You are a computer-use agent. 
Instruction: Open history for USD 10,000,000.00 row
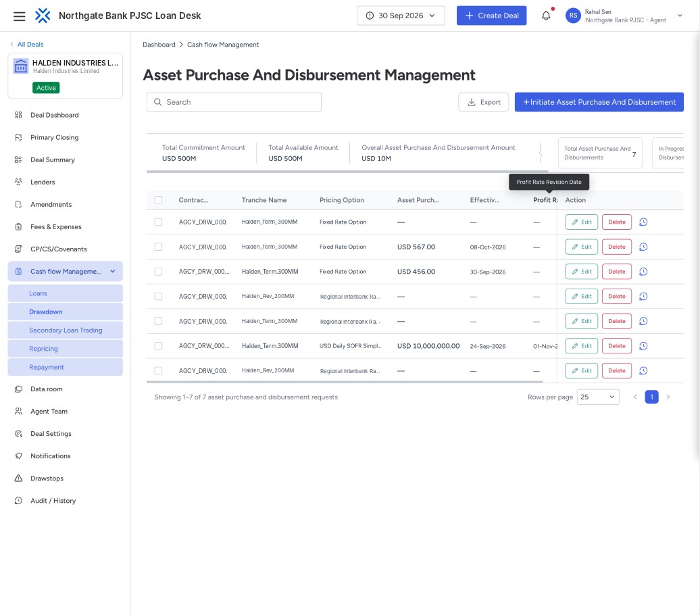tap(643, 346)
